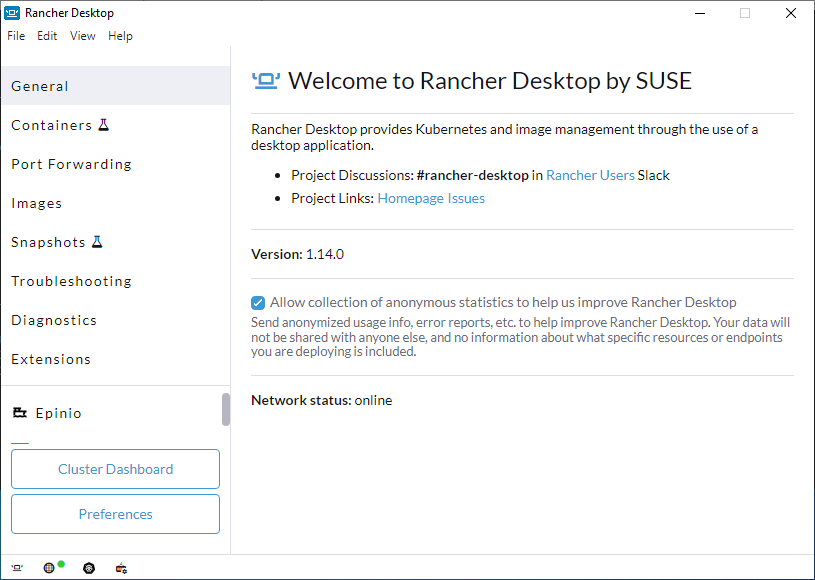
Task: Open the Edit menu
Action: tap(47, 36)
